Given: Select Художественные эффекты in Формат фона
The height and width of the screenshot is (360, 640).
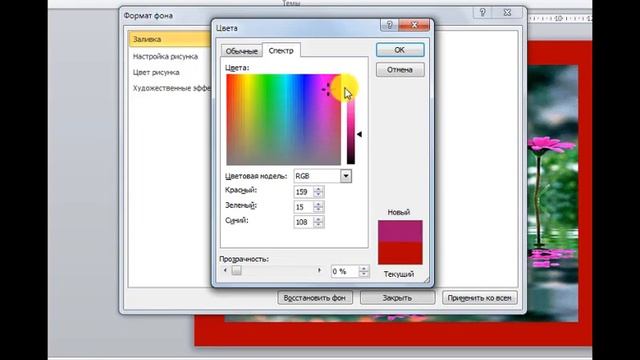Looking at the screenshot, I should click(x=171, y=88).
